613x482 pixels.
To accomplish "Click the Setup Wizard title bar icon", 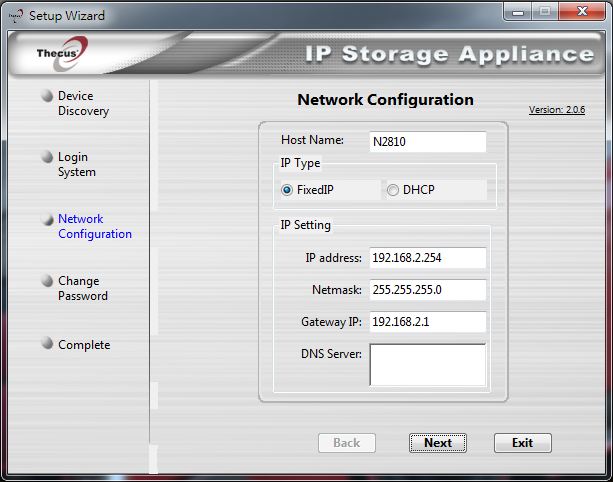I will [16, 16].
